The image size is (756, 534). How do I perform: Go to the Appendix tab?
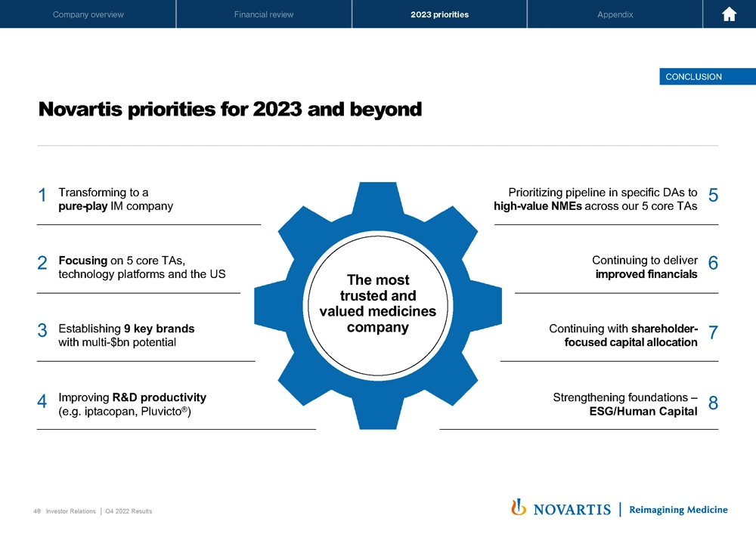(615, 14)
